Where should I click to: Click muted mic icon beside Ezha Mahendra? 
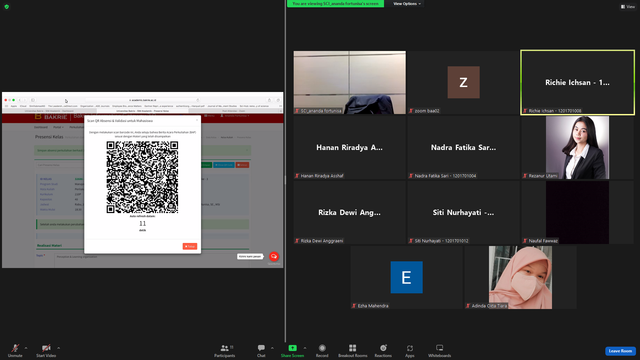(354, 306)
